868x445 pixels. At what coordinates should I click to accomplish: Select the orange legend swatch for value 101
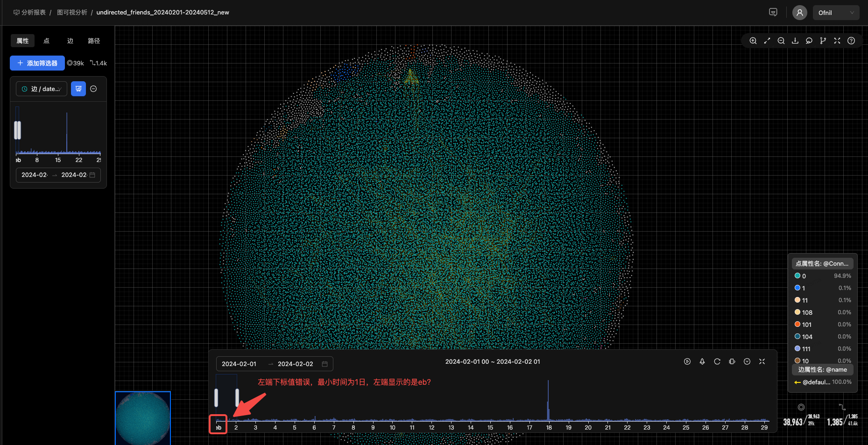click(797, 325)
